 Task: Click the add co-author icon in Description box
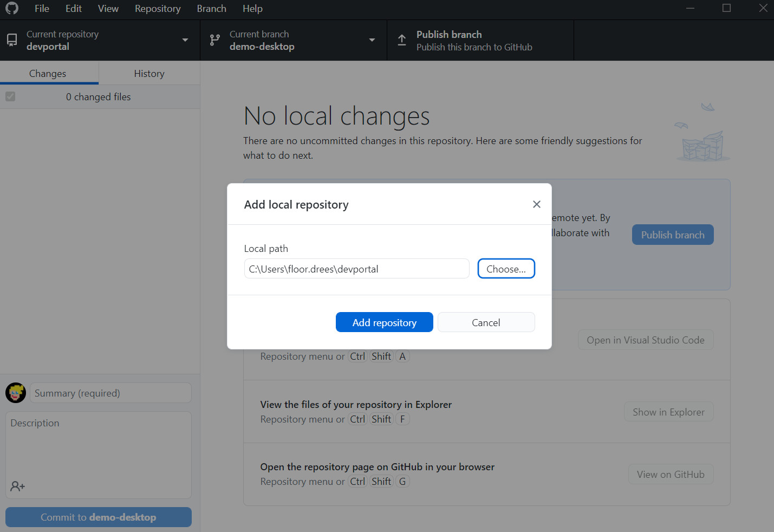(17, 486)
